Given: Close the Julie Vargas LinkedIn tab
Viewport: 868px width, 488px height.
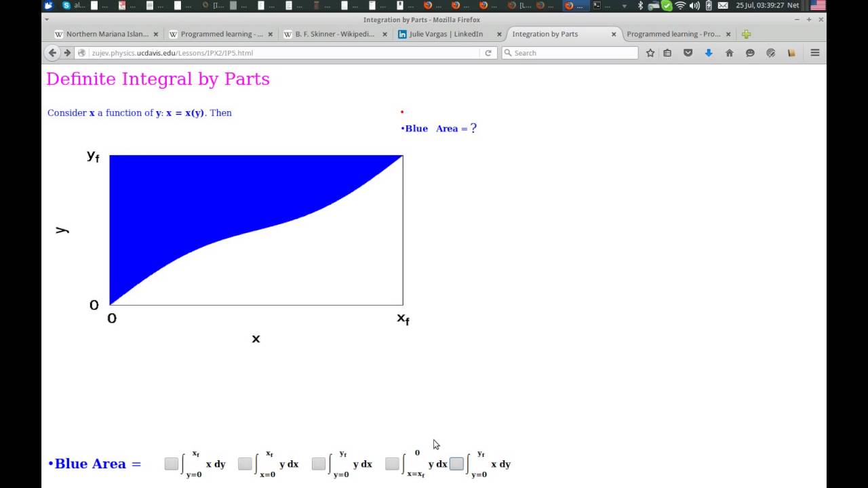Looking at the screenshot, I should click(x=499, y=34).
